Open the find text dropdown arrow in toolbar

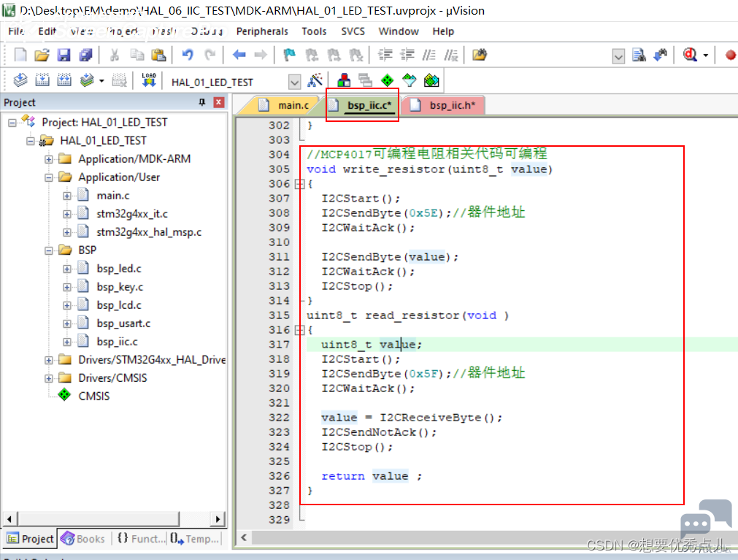coord(618,57)
